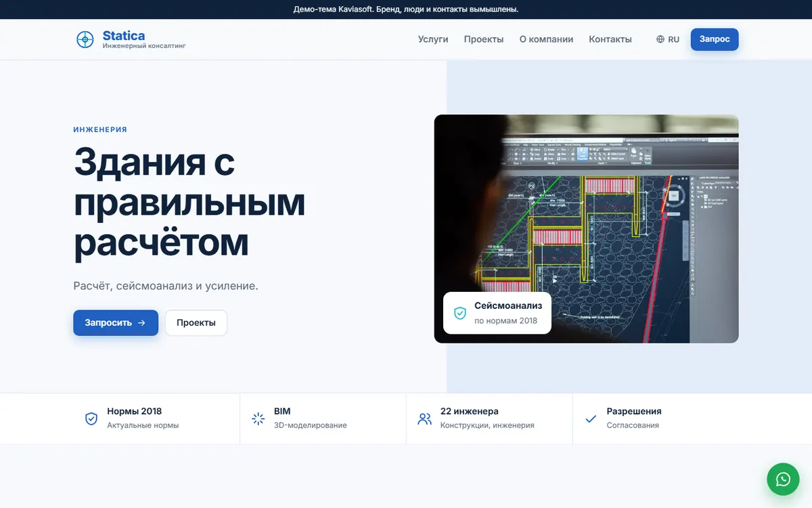Select the Согласования caption
This screenshot has width=812, height=508.
[633, 425]
